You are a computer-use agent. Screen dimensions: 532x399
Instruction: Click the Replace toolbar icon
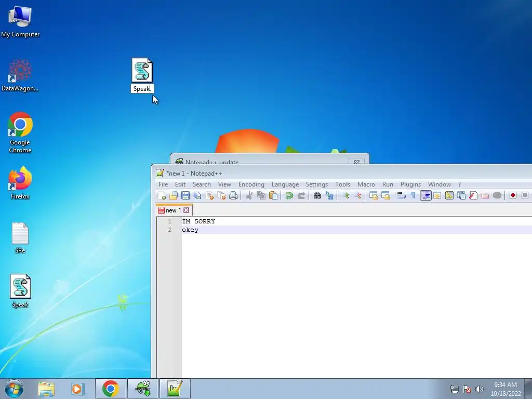[329, 195]
